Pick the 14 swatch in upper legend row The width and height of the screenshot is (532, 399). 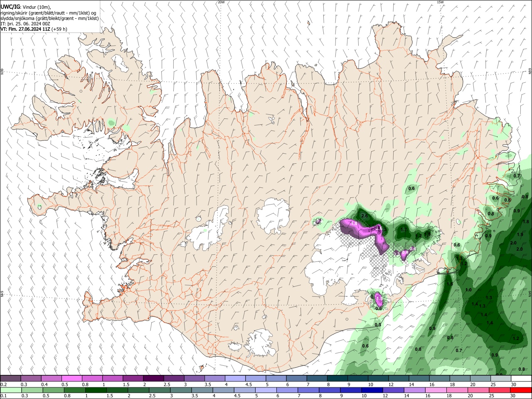pyautogui.click(x=419, y=378)
